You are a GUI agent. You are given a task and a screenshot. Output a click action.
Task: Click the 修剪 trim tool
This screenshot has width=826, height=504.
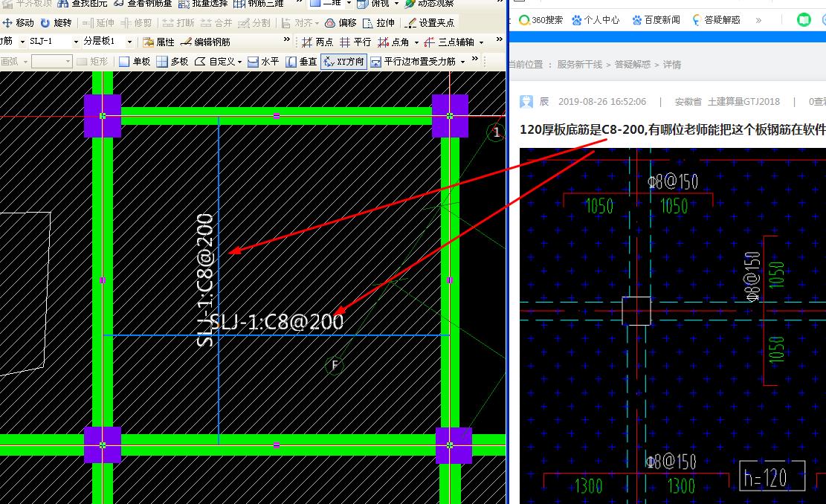[136, 22]
